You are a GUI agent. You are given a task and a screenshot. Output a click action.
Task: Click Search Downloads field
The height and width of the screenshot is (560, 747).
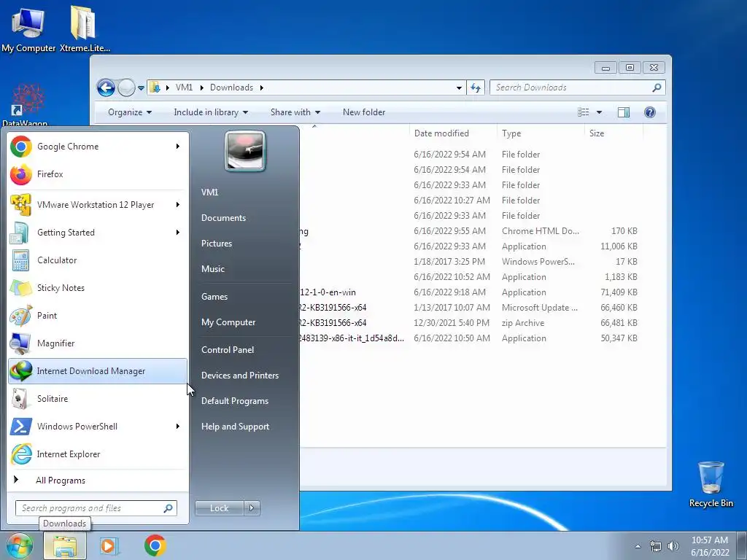click(578, 87)
